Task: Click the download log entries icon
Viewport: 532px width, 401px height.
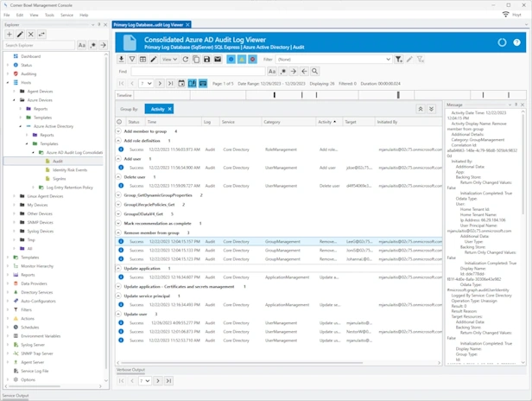Action: pos(121,59)
